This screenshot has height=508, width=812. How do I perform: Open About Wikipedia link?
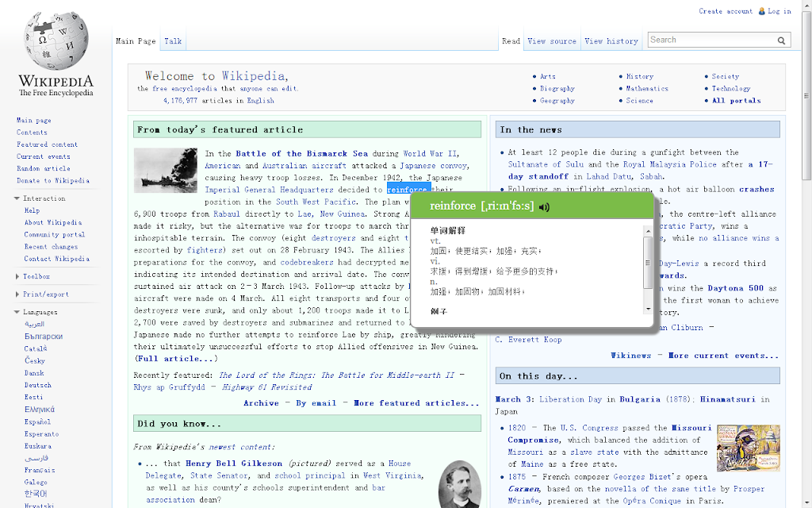(x=53, y=222)
